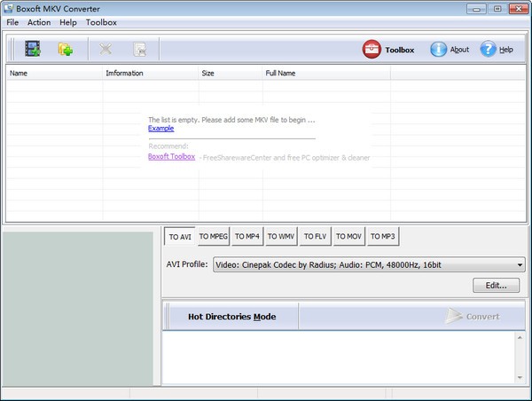Click the blue About info icon
The height and width of the screenshot is (401, 532).
coord(438,49)
